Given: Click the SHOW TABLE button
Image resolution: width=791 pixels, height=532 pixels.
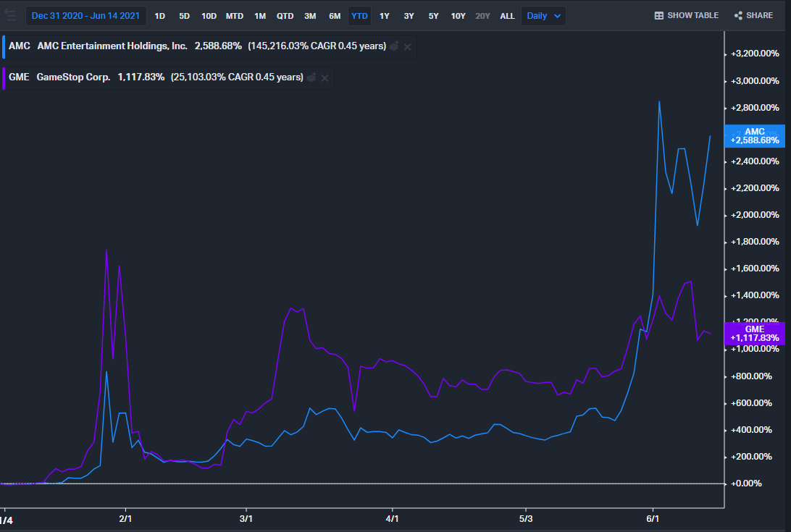Looking at the screenshot, I should coord(692,15).
